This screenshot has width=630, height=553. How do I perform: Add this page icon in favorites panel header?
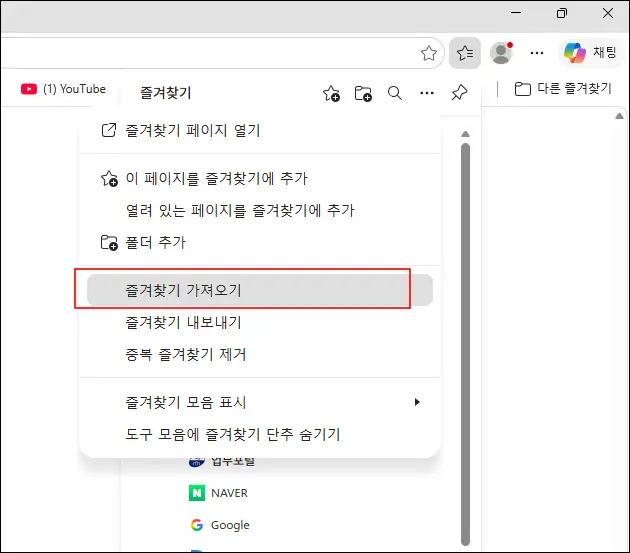331,94
